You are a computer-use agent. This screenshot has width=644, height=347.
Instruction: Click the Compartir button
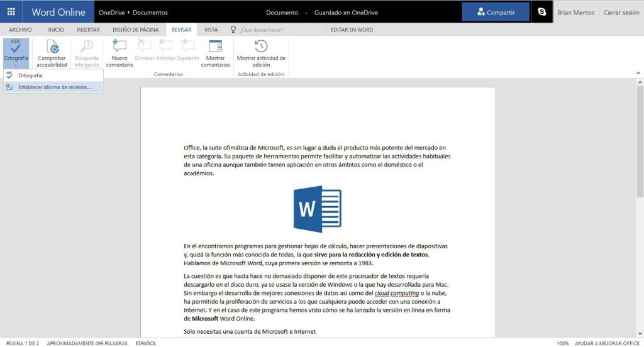[496, 12]
